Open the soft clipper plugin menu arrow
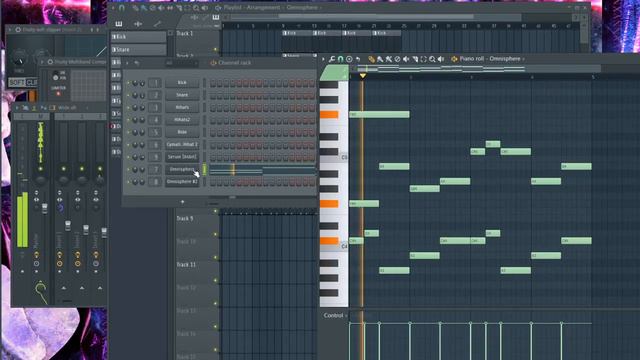Screen dimensions: 640x360 10,30
